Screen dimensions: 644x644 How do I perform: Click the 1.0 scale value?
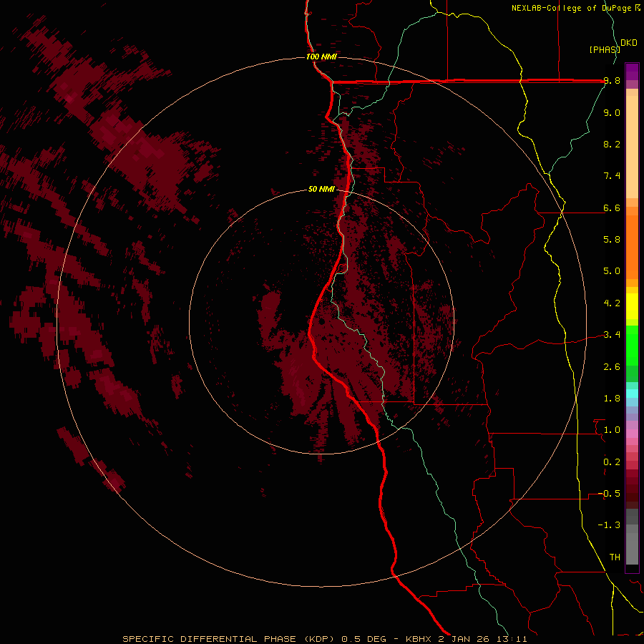(612, 430)
